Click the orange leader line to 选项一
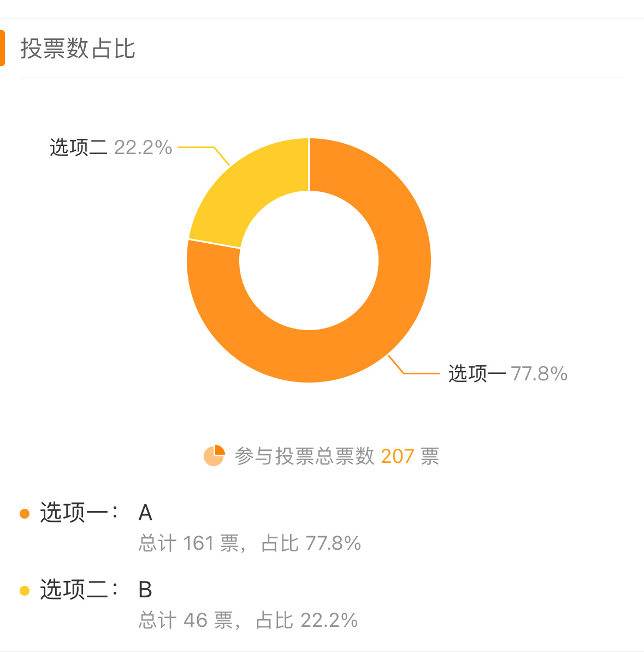Viewport: 644px width, 652px height. (x=414, y=365)
